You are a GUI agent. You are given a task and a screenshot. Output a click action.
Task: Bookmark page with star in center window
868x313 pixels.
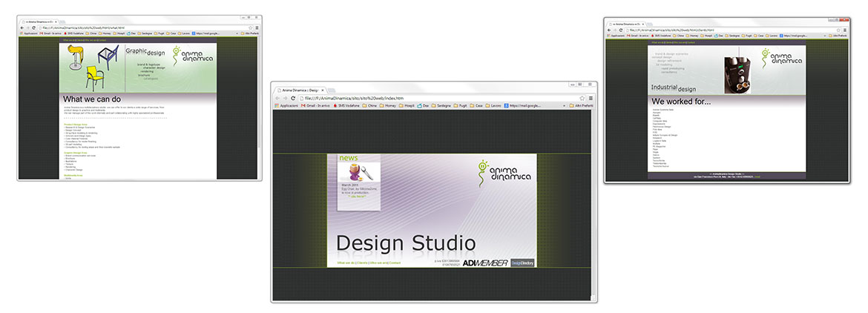(x=582, y=98)
